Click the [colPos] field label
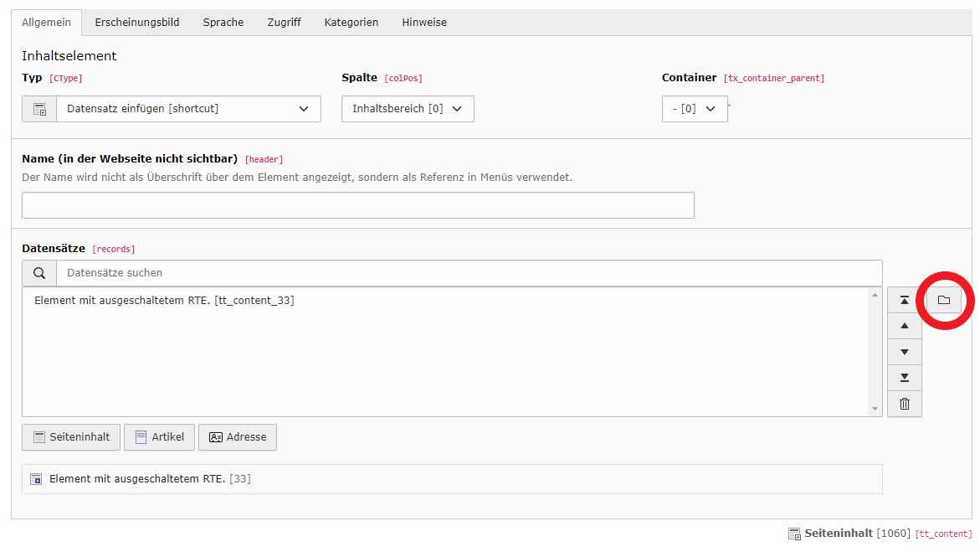 click(x=403, y=79)
